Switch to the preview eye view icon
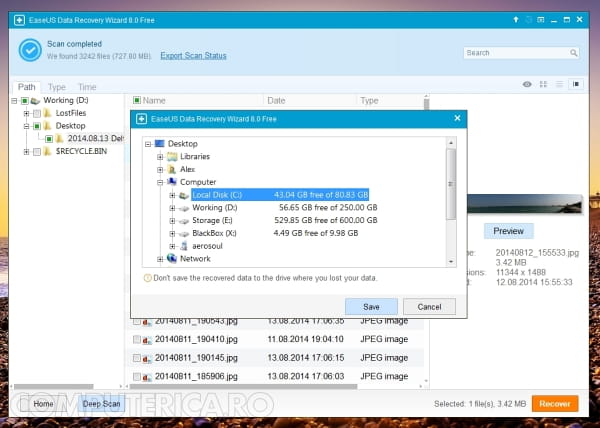Screen dimensions: 600x428 click(527, 84)
